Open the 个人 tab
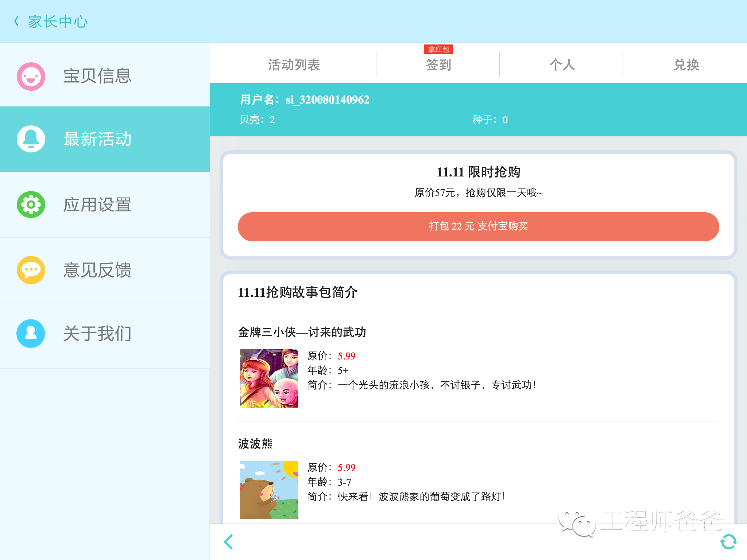 point(562,65)
